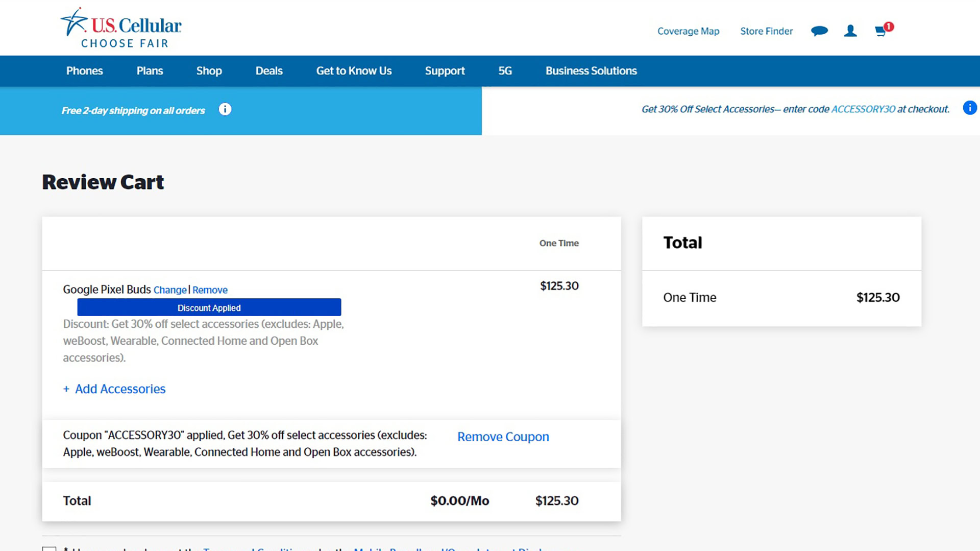The height and width of the screenshot is (551, 980).
Task: Open the Shop menu
Action: 209,71
